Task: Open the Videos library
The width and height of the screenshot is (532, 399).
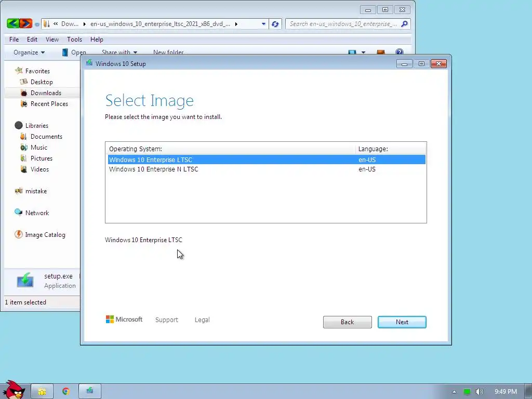Action: (35, 169)
